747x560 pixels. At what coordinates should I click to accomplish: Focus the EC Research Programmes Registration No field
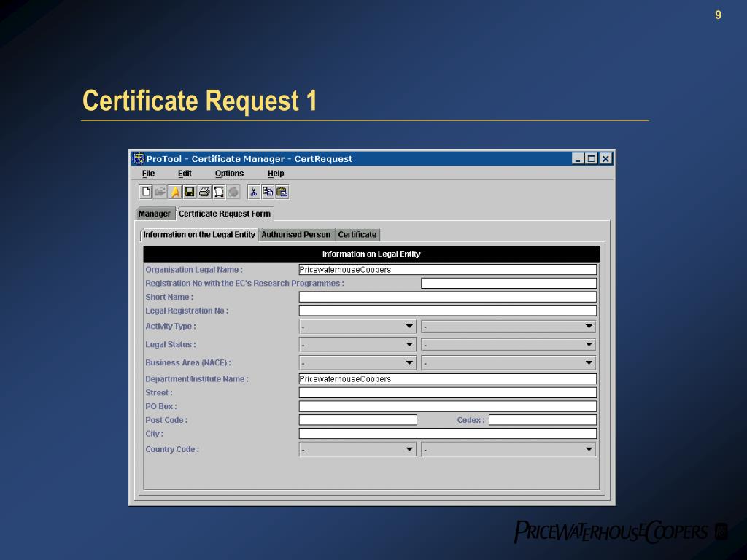tap(508, 284)
